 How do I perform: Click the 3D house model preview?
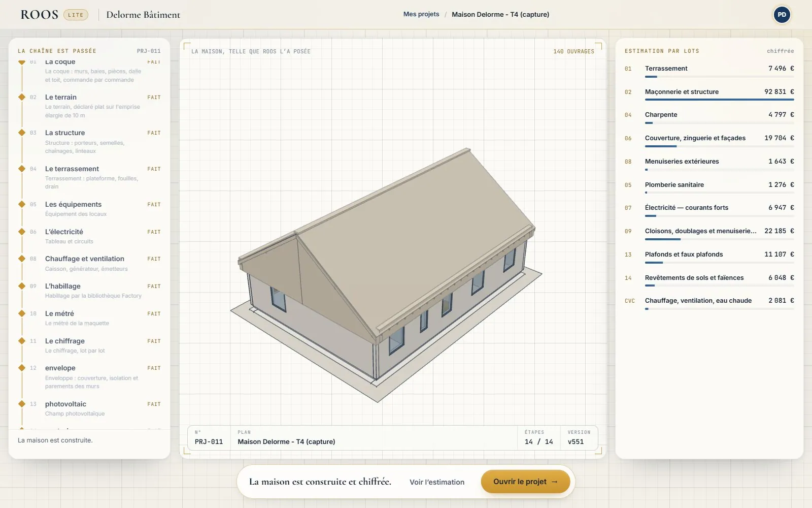[x=386, y=274]
